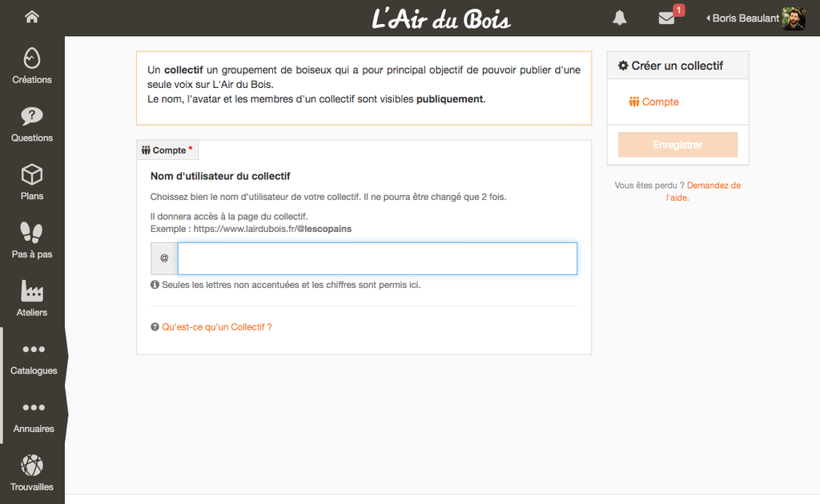Open the Demandez de l'aide link

703,191
